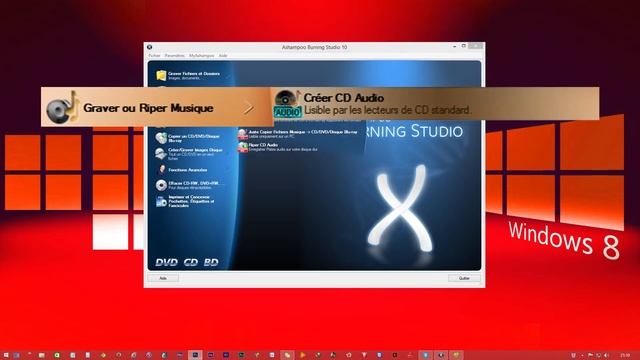
Task: Open the Paramètres menu
Action: (x=175, y=56)
